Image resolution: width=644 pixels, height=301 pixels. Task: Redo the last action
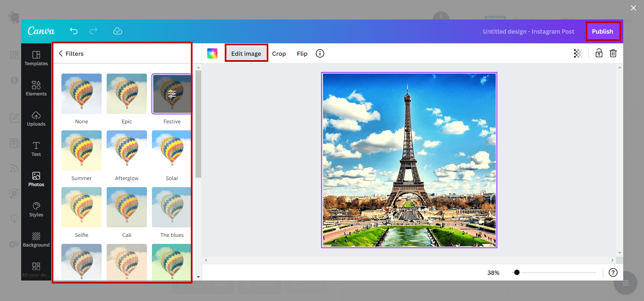pos(93,31)
